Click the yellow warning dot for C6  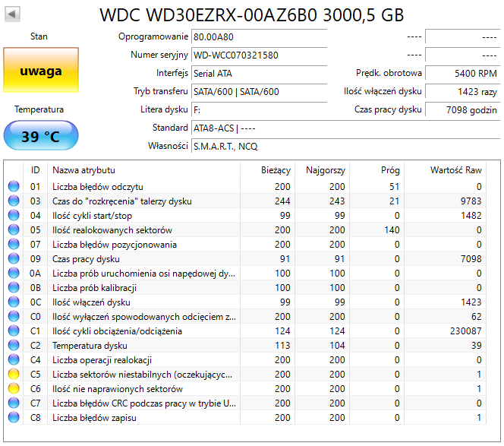click(x=14, y=389)
